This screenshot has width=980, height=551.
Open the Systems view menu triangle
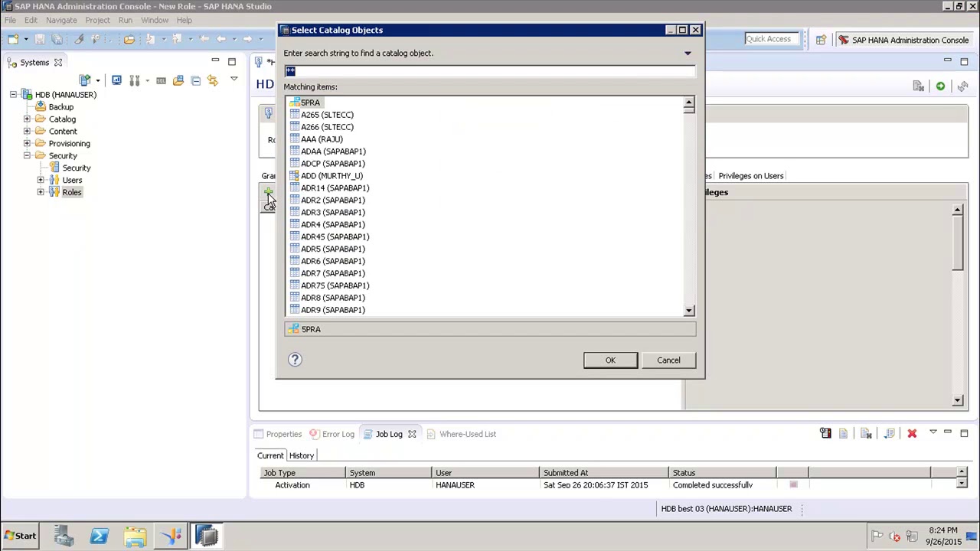pyautogui.click(x=234, y=80)
